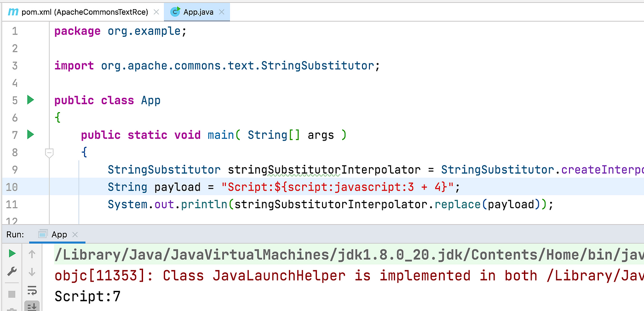Click the 'package org.example;' line

121,31
